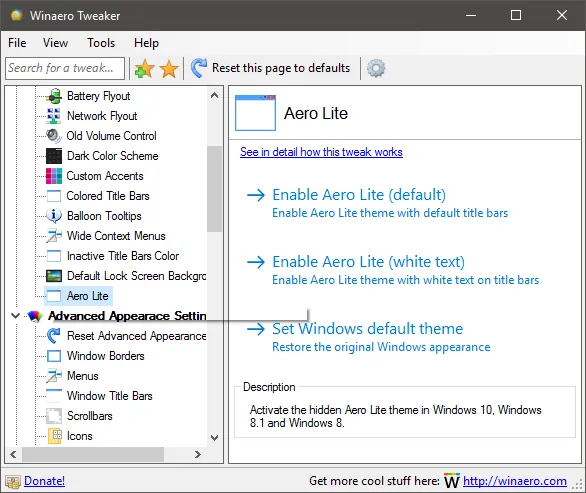Select Dark Color Scheme tree entry

tap(112, 156)
